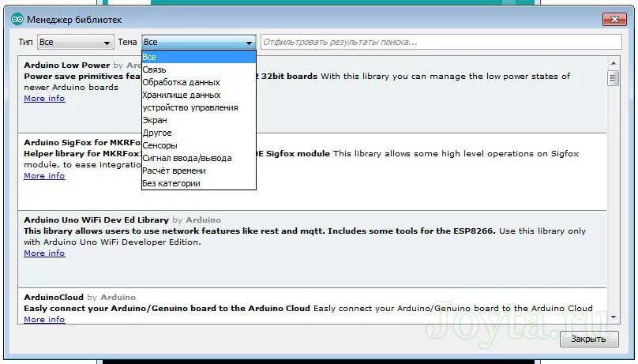Select 'Все' in the topic list

[198, 57]
